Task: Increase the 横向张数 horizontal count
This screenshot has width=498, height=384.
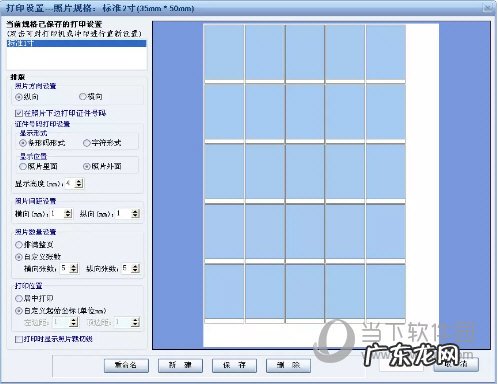Action: point(74,266)
